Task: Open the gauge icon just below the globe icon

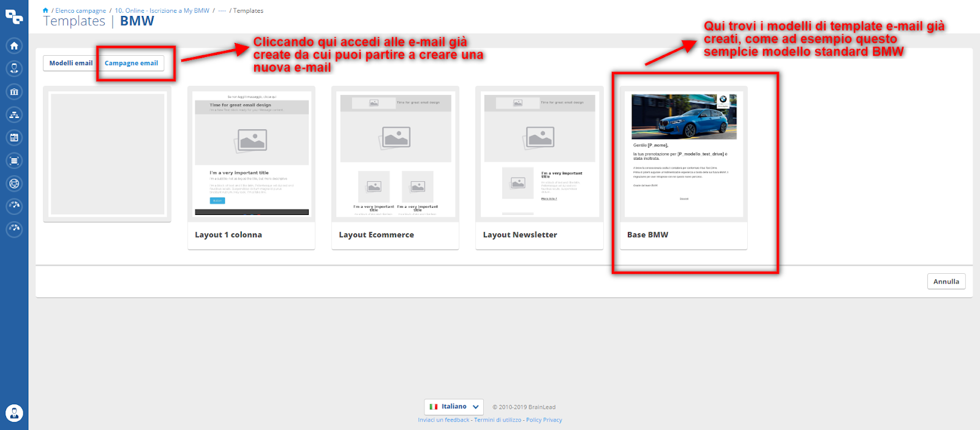Action: point(14,206)
